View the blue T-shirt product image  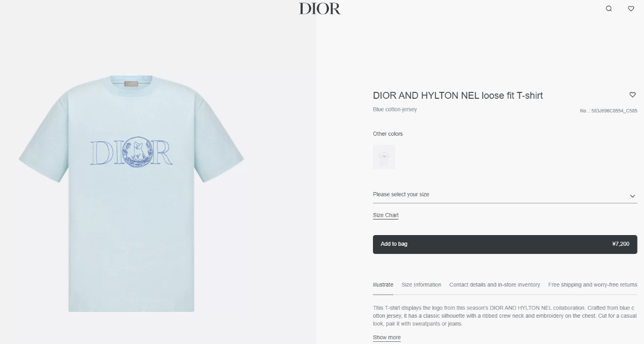[x=131, y=193]
